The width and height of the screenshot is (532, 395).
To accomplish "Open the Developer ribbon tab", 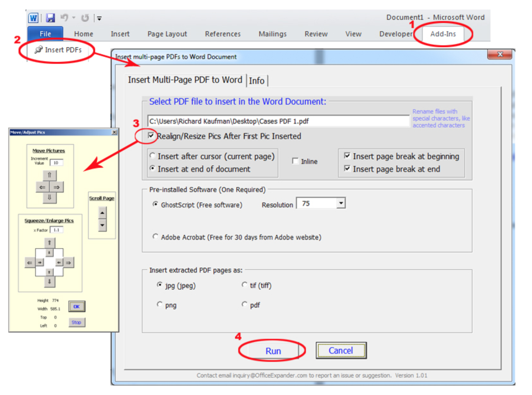I will tap(396, 34).
